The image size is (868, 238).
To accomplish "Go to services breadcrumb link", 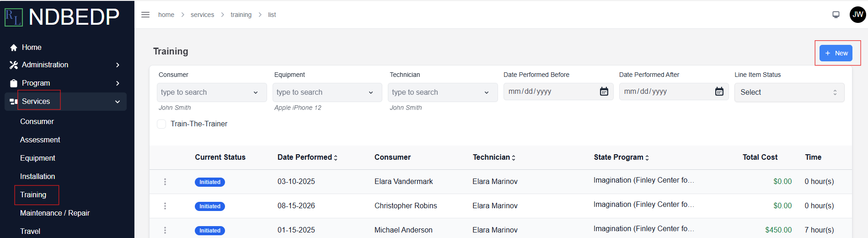I will [202, 15].
